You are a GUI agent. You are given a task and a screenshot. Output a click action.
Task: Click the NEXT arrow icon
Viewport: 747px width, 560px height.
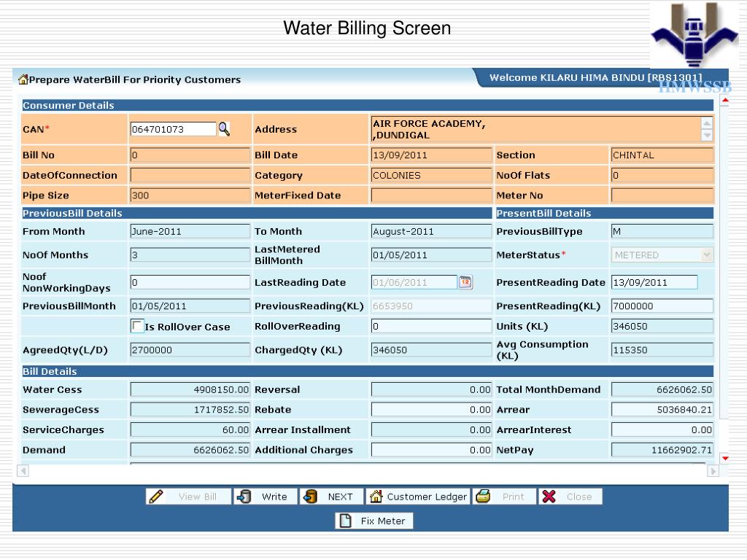(x=309, y=496)
